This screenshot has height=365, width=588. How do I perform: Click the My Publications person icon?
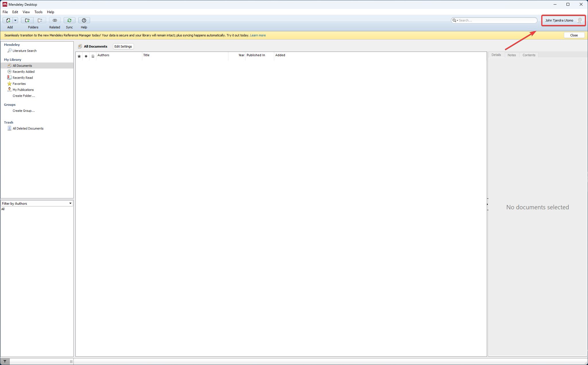coord(9,89)
